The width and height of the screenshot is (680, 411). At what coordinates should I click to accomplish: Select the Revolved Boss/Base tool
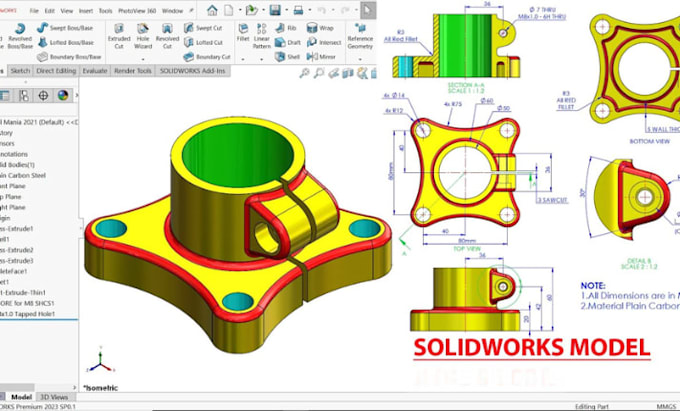pyautogui.click(x=20, y=36)
